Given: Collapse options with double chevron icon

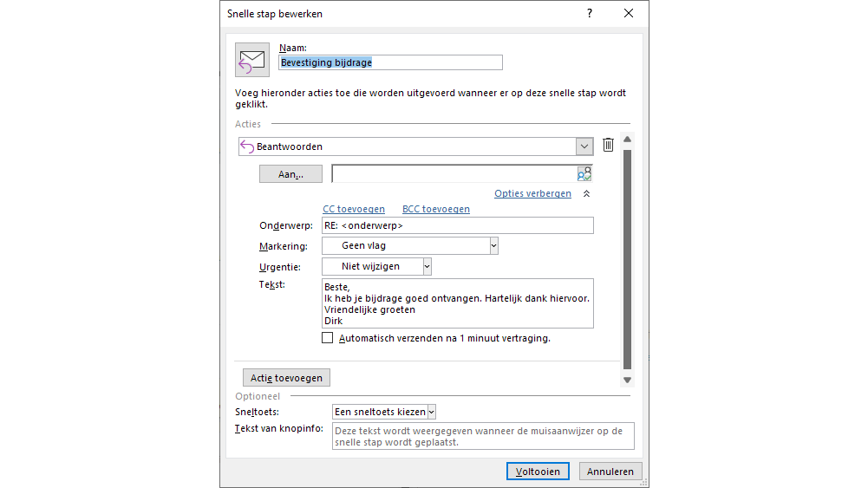Looking at the screenshot, I should 586,194.
